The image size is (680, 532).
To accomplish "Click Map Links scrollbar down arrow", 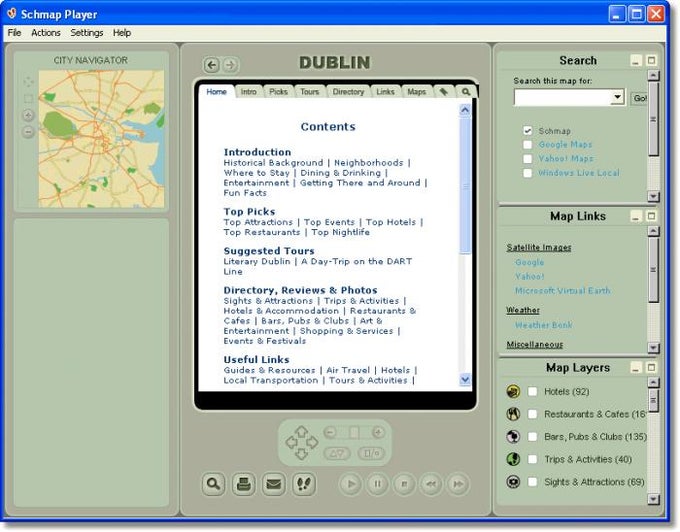I will pyautogui.click(x=653, y=348).
